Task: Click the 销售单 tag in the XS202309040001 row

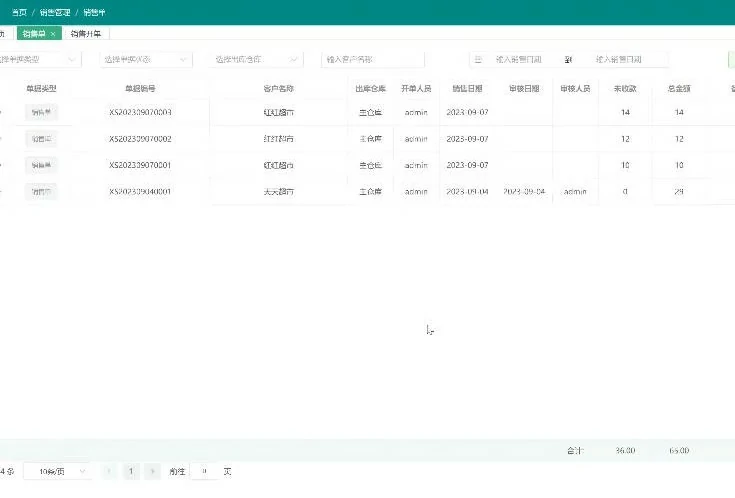Action: coord(42,191)
